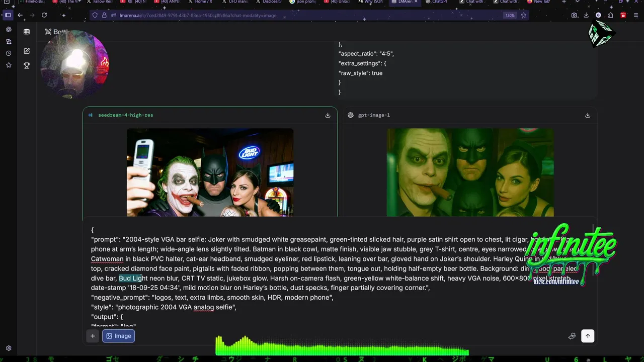Start a new chat with pencil icon
Image resolution: width=644 pixels, height=362 pixels.
pos(27,51)
